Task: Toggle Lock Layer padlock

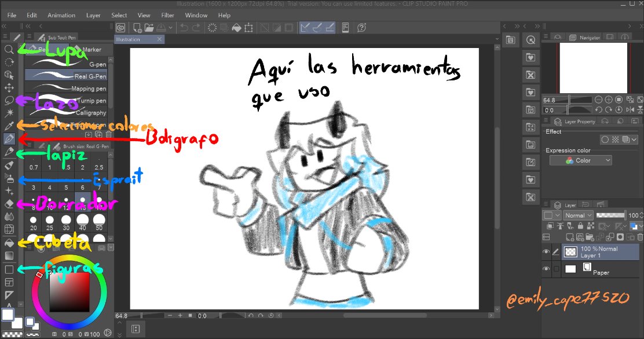Action: coord(580,226)
